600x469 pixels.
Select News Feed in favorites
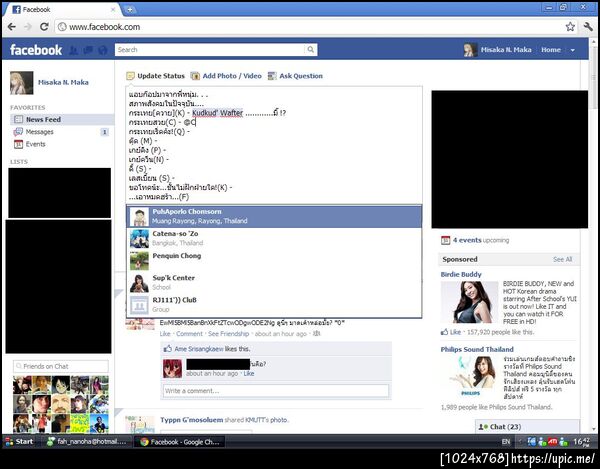[62, 119]
